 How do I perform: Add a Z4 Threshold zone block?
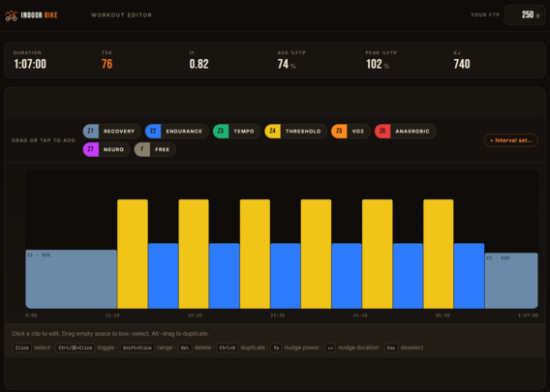(295, 131)
